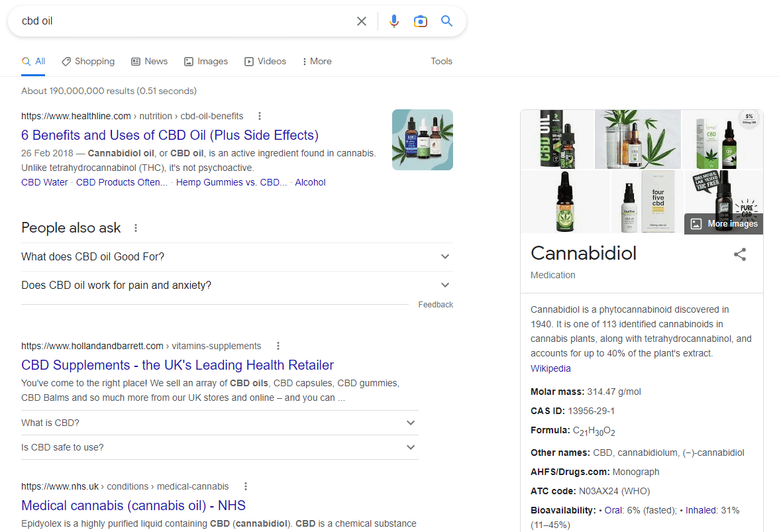Screen dimensions: 779x532
Task: Open the green CBD box 5% image
Action: point(722,139)
